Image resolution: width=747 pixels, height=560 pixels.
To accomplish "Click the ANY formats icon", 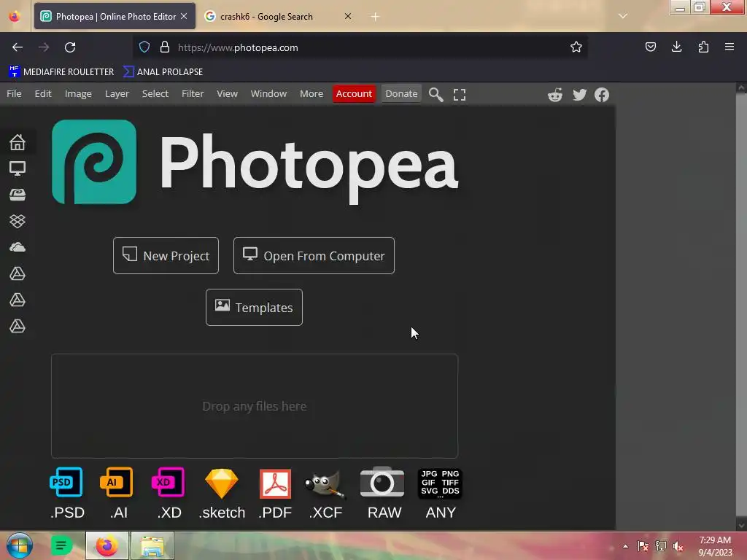I will pyautogui.click(x=440, y=483).
